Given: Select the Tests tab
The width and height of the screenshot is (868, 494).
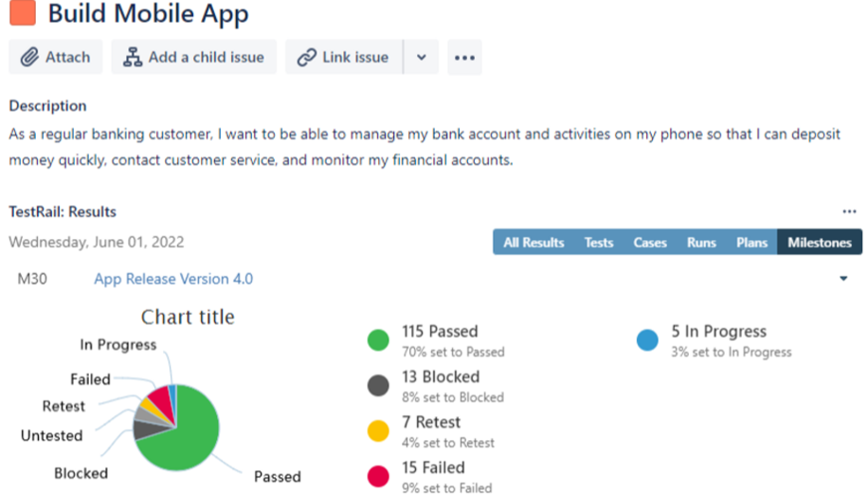Looking at the screenshot, I should pyautogui.click(x=598, y=242).
